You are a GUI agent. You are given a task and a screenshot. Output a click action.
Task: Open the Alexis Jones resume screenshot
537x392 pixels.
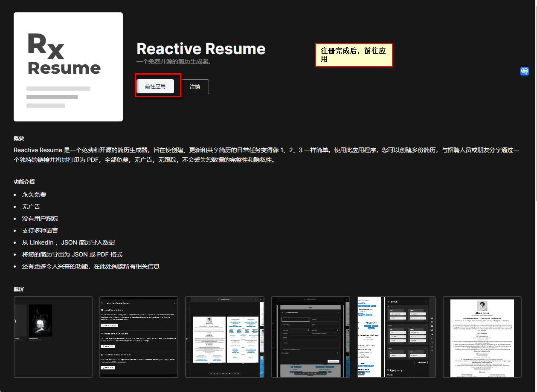tap(482, 337)
